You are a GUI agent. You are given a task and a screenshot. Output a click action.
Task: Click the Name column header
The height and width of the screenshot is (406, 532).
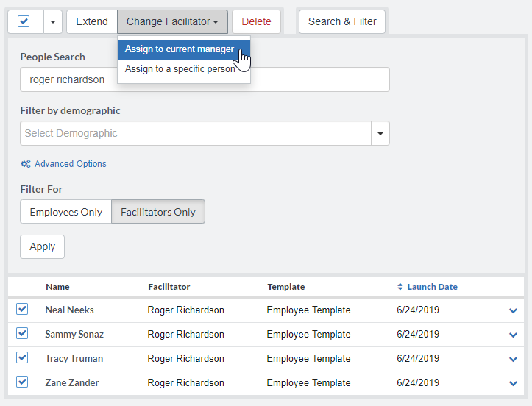point(57,287)
